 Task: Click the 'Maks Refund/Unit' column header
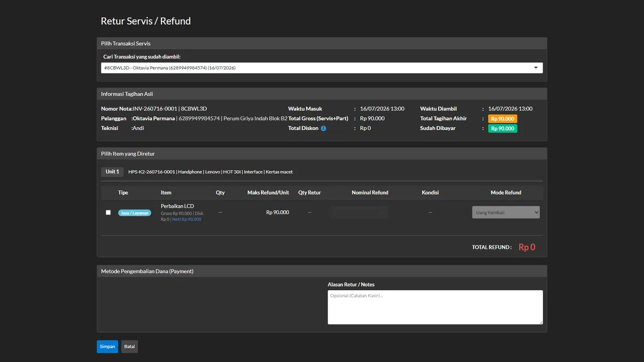coord(268,193)
